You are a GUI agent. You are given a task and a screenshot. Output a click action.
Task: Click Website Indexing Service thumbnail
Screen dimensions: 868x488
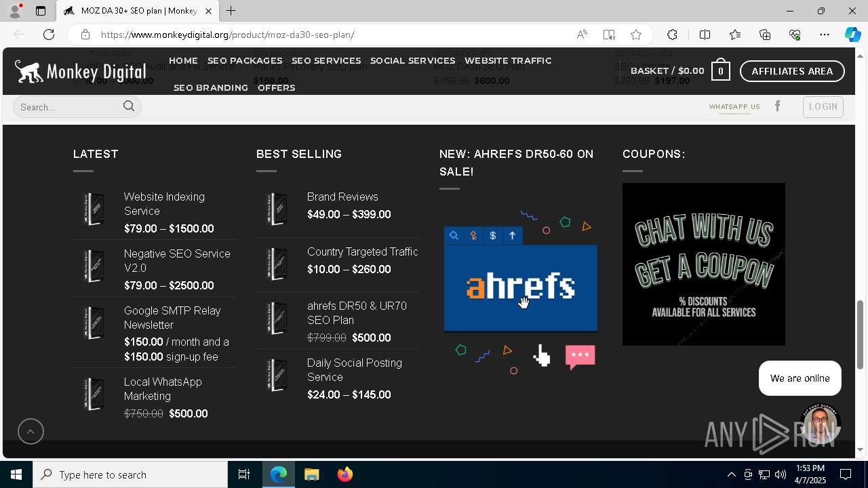tap(94, 208)
